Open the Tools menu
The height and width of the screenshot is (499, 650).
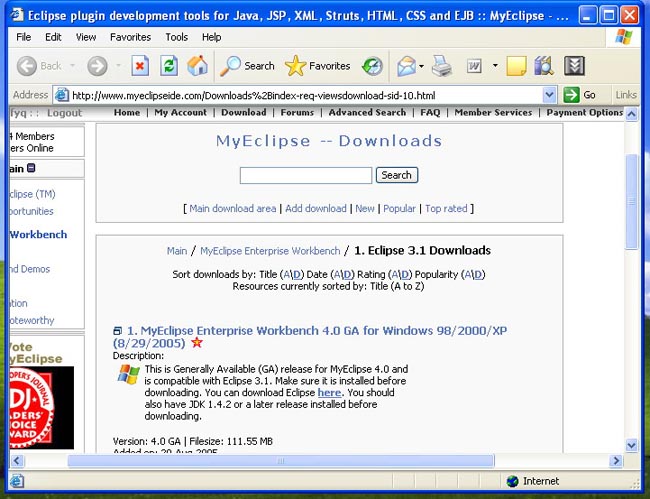coord(177,37)
